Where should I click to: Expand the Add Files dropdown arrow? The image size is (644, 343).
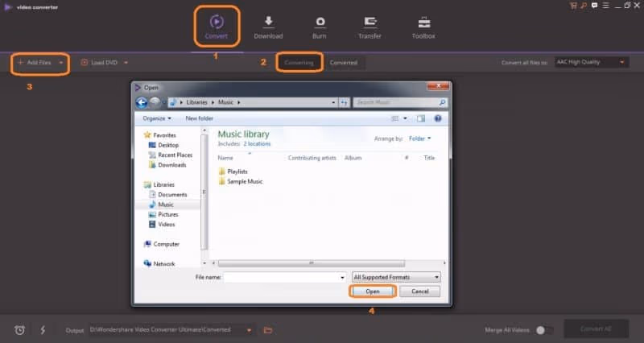[61, 63]
